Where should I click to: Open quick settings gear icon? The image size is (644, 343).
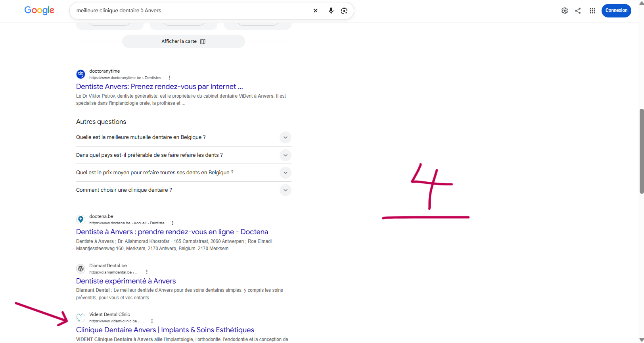pyautogui.click(x=564, y=11)
